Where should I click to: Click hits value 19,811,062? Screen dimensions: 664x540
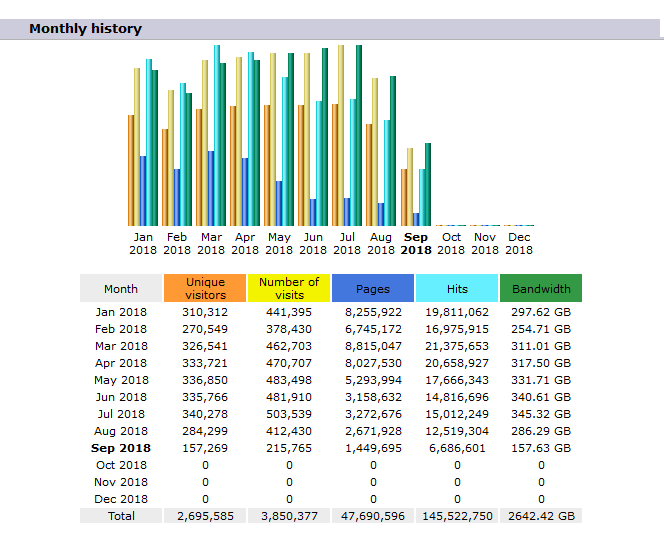(457, 312)
